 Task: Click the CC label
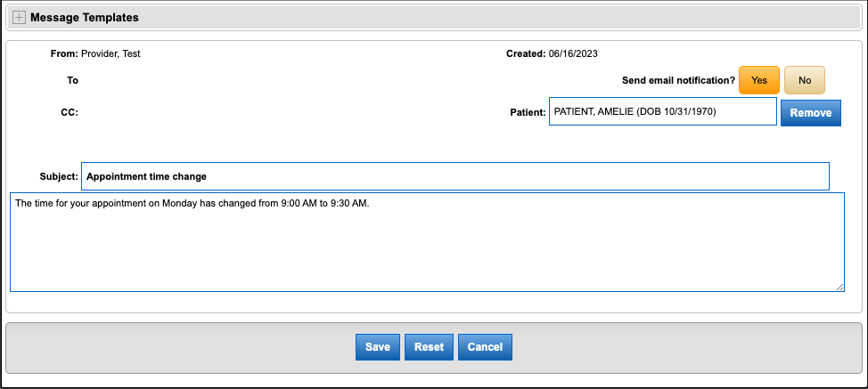pos(70,113)
